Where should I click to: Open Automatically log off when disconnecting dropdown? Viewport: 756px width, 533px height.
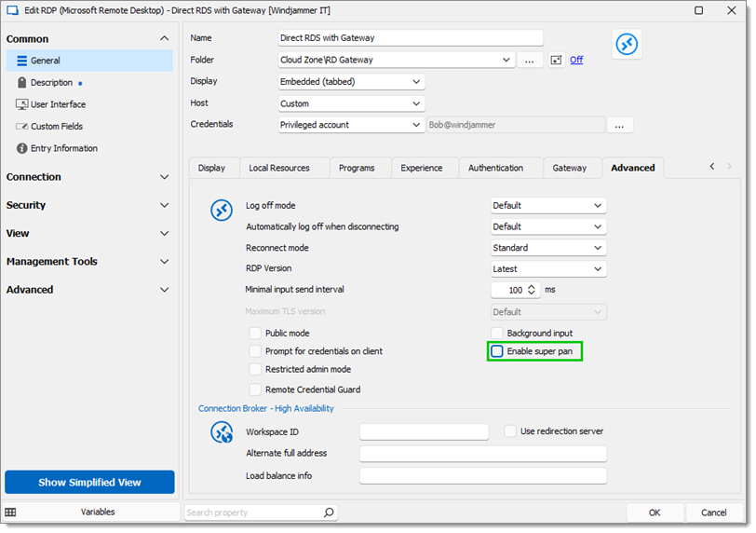pyautogui.click(x=548, y=226)
